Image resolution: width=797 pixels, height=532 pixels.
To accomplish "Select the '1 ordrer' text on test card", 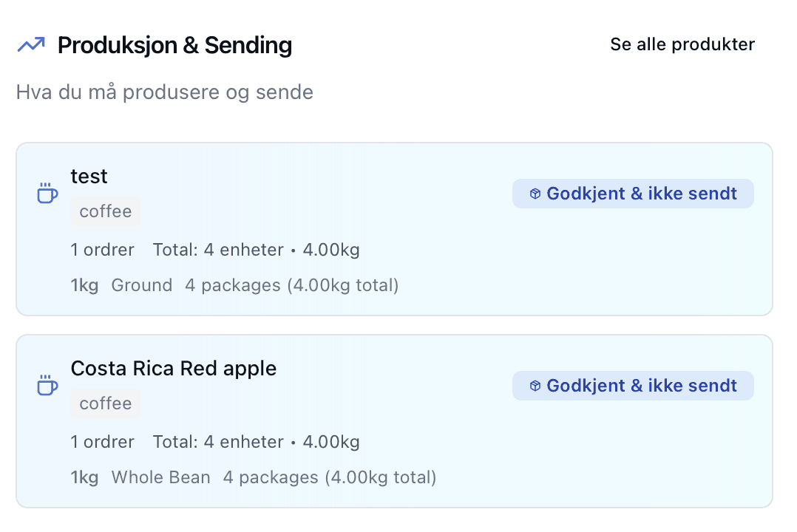I will click(103, 250).
